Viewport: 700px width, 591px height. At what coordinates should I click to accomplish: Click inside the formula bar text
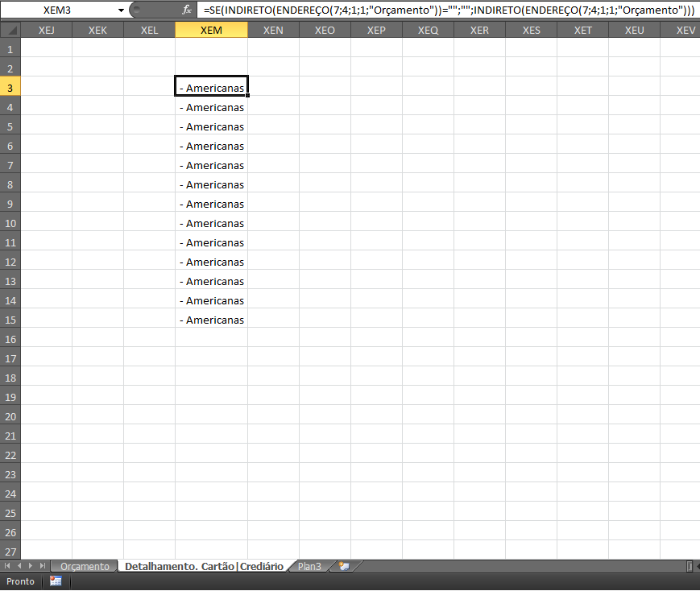(x=449, y=10)
